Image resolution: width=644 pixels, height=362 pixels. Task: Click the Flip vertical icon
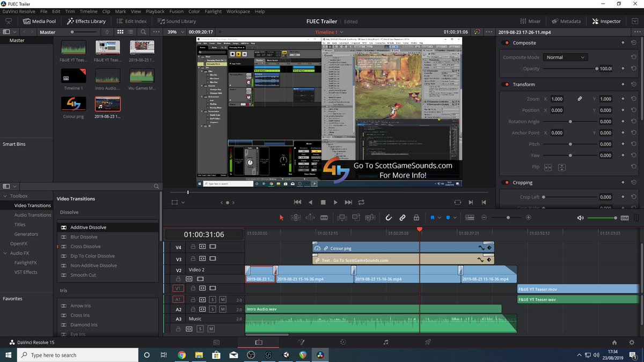click(x=561, y=167)
